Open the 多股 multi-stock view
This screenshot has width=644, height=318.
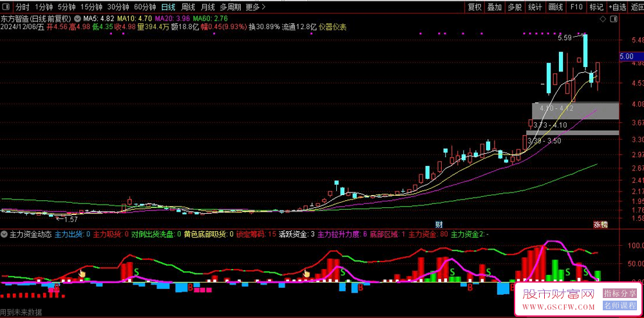[515, 7]
